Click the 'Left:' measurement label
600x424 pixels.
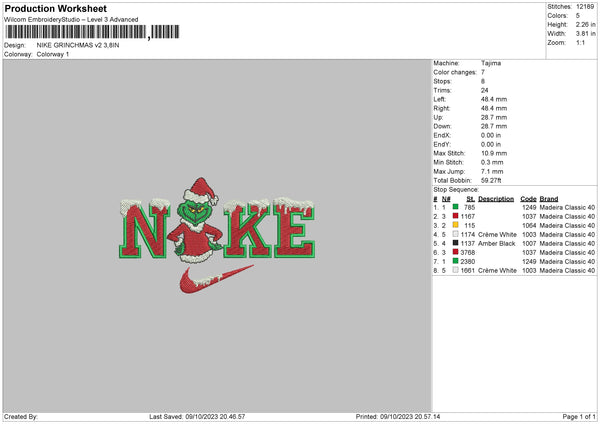pos(439,99)
